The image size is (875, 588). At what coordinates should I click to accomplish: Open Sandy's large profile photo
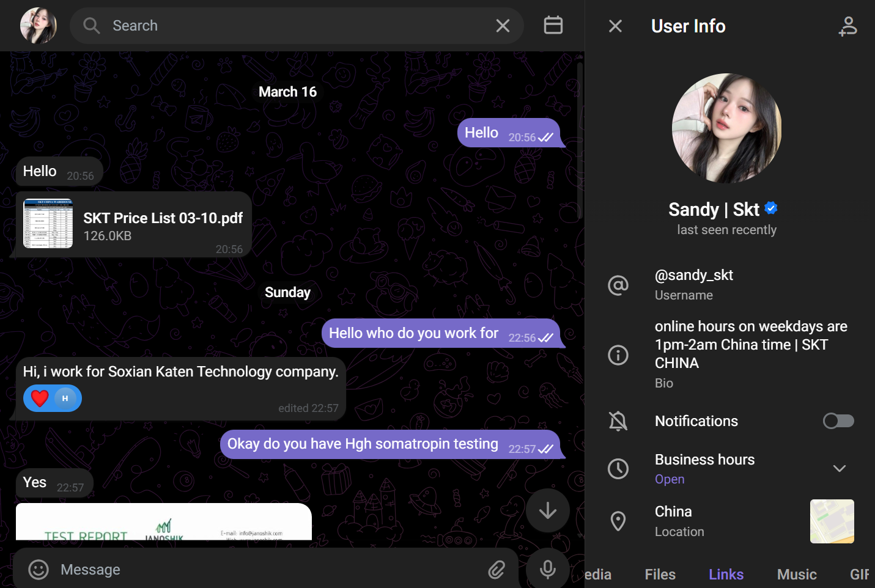click(726, 128)
